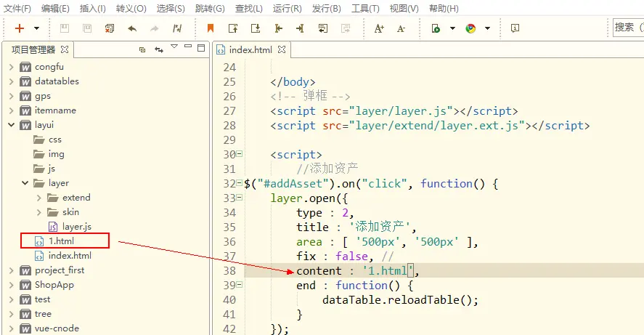Expand the datatables project
Screen dimensions: 644x335
tap(12, 81)
